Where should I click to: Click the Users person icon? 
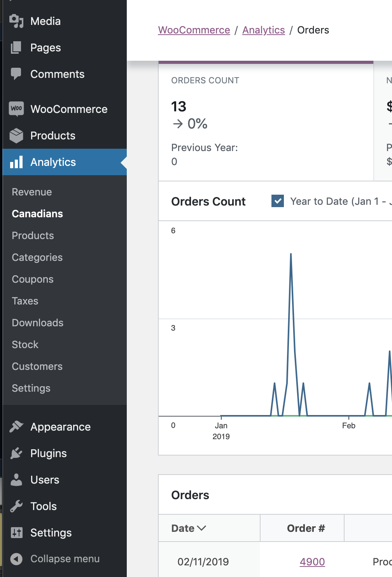point(16,480)
